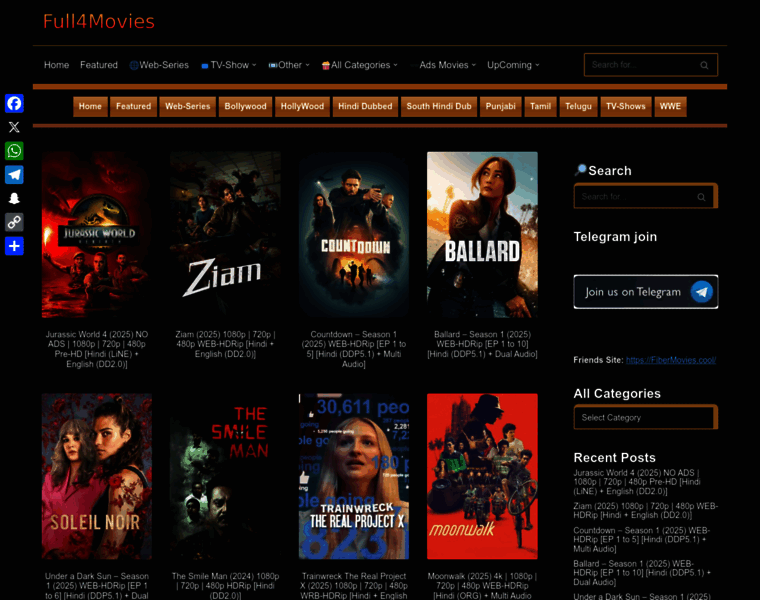Select the HollyWood category button
The height and width of the screenshot is (600, 760).
pos(302,107)
